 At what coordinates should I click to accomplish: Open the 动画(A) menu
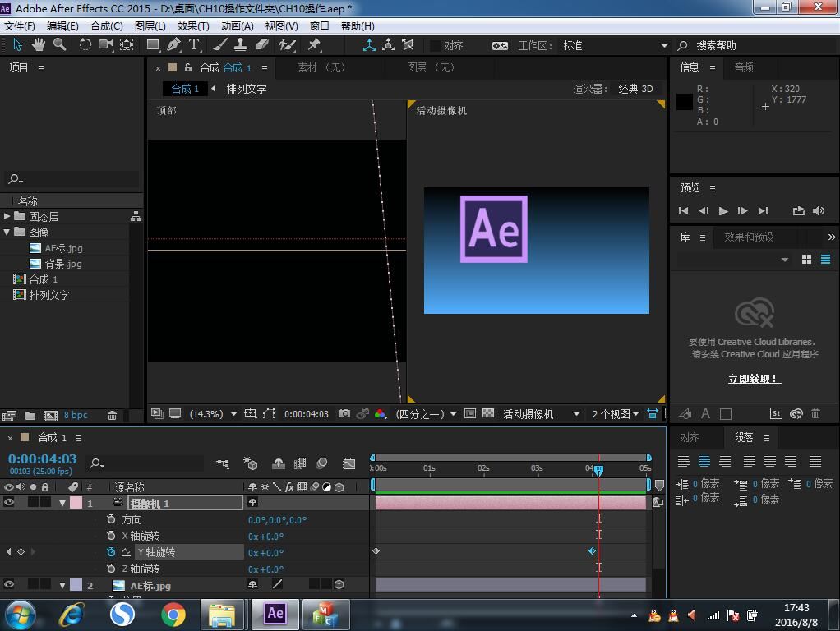(238, 26)
